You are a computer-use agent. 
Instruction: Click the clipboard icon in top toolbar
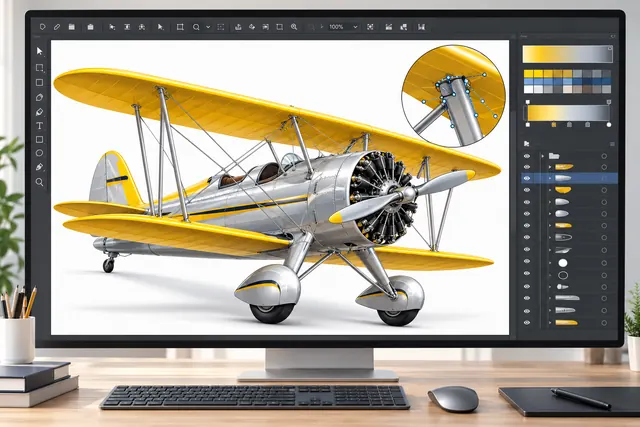click(91, 27)
